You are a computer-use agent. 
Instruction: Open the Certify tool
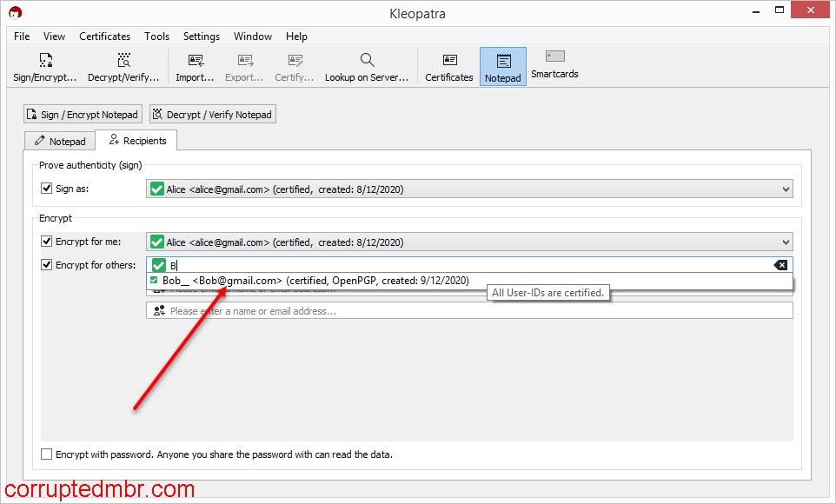pos(294,65)
